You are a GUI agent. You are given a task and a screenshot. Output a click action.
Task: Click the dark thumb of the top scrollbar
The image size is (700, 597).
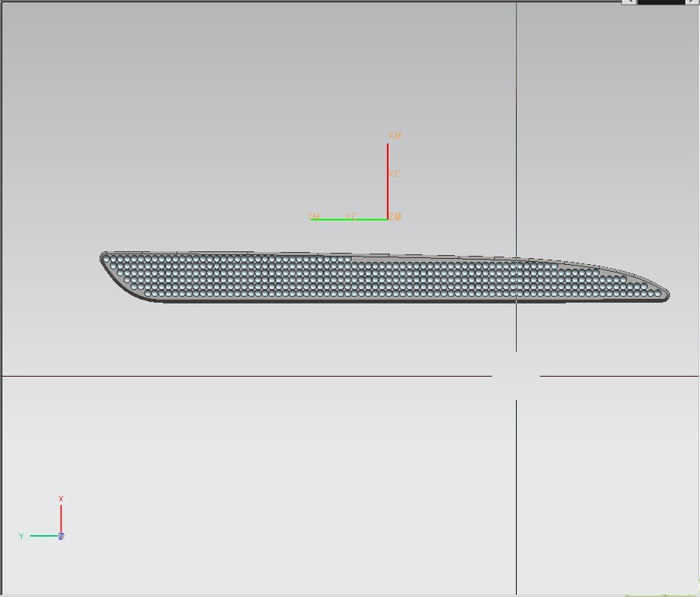pos(662,2)
